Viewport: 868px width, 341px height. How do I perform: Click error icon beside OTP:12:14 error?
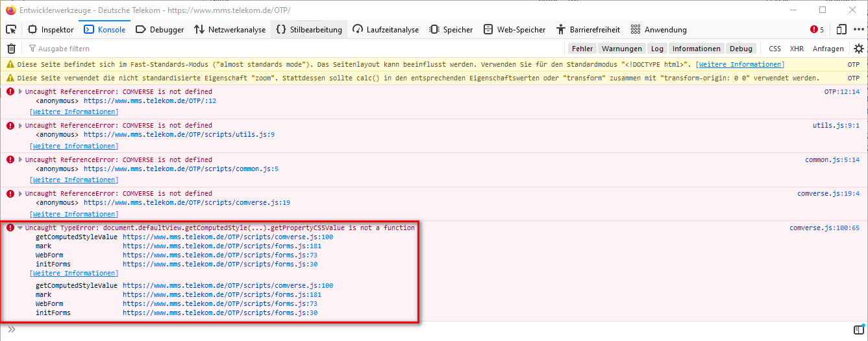(x=10, y=91)
